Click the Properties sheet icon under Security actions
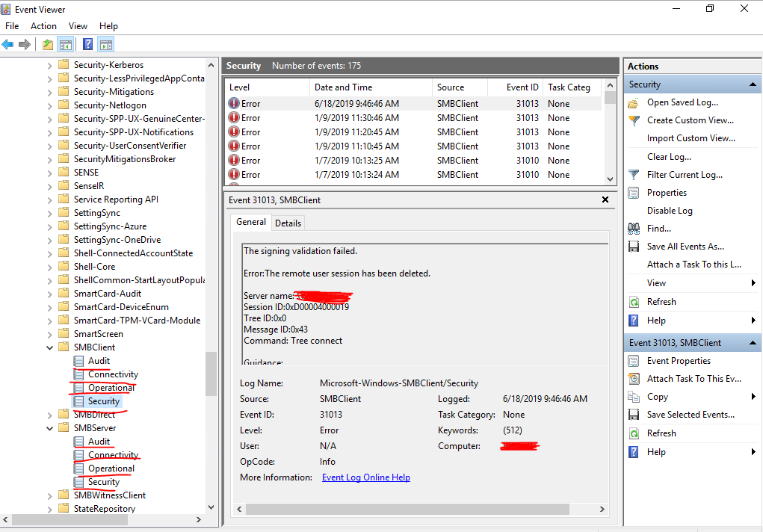 [634, 193]
